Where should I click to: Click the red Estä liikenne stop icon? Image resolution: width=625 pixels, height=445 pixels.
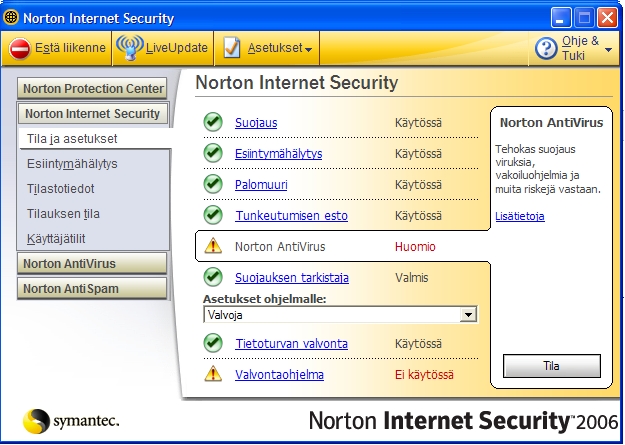tap(20, 48)
